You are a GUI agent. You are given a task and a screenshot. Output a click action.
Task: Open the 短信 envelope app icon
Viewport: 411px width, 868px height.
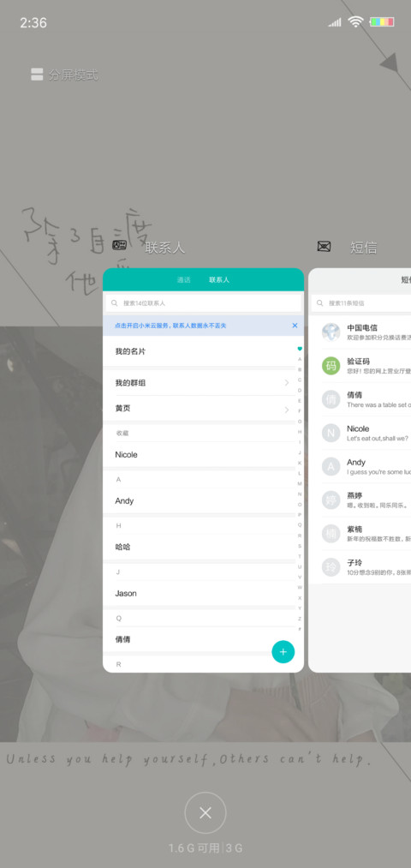[325, 246]
